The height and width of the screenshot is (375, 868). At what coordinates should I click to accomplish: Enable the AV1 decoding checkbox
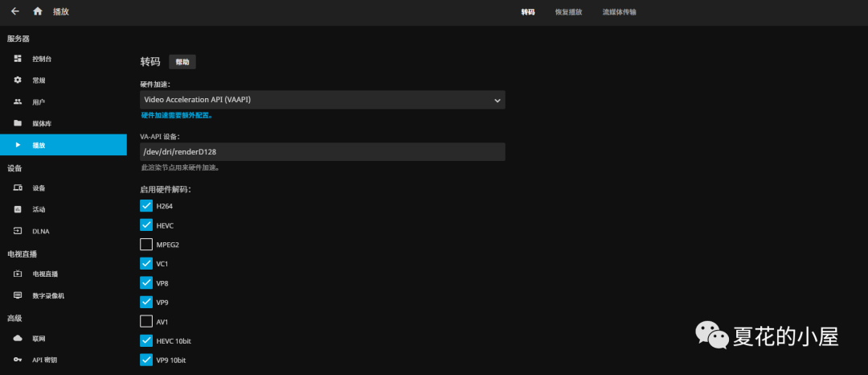click(146, 321)
